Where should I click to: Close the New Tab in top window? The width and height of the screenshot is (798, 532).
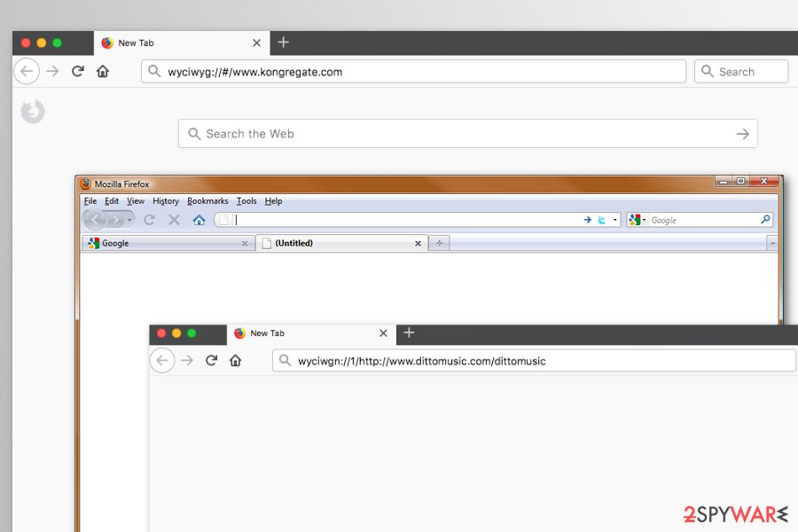pos(257,43)
